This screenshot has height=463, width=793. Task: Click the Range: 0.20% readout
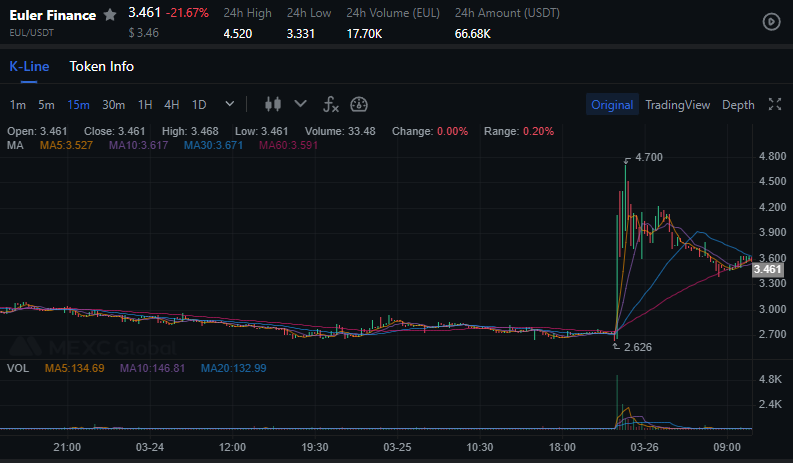click(518, 132)
